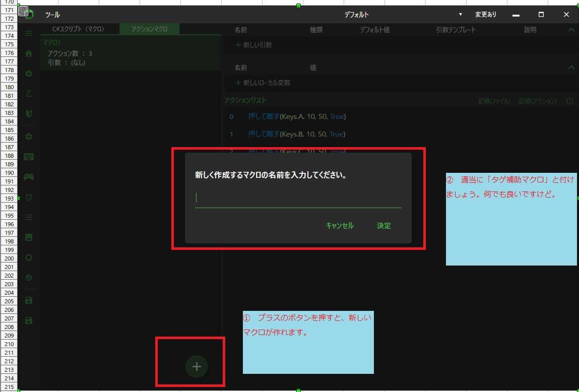The height and width of the screenshot is (392, 579).
Task: Maximize the tool window
Action: coord(541,15)
